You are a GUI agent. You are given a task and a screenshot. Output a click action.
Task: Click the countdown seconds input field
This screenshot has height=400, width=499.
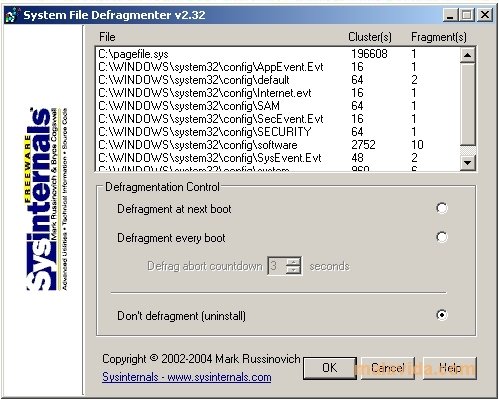[277, 266]
